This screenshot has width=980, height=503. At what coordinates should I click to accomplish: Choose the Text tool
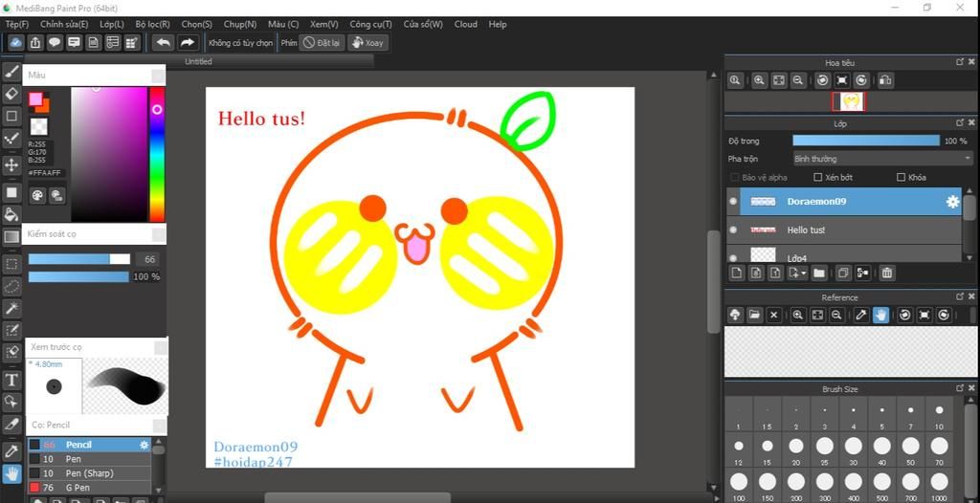coord(11,380)
